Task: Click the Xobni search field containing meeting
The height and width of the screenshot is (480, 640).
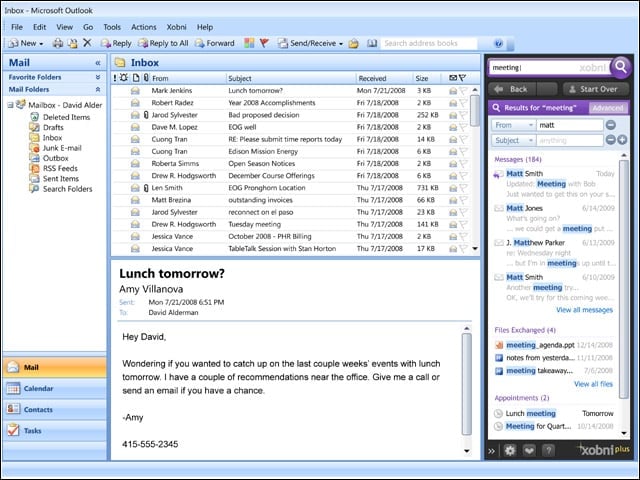Action: coord(550,68)
